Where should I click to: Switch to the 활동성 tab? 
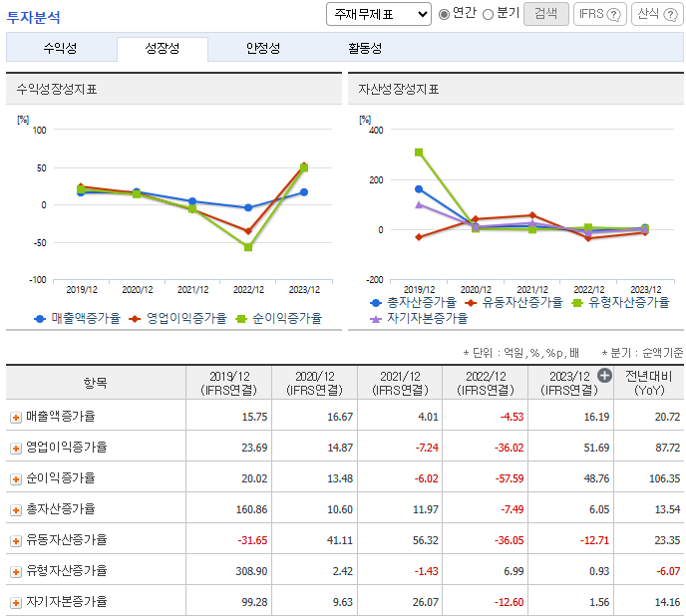(365, 48)
